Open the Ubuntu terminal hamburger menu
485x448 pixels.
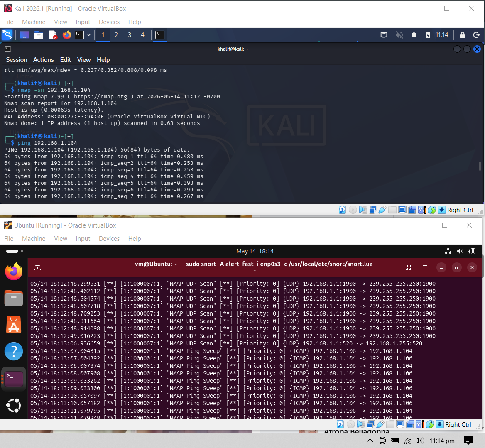pos(425,267)
